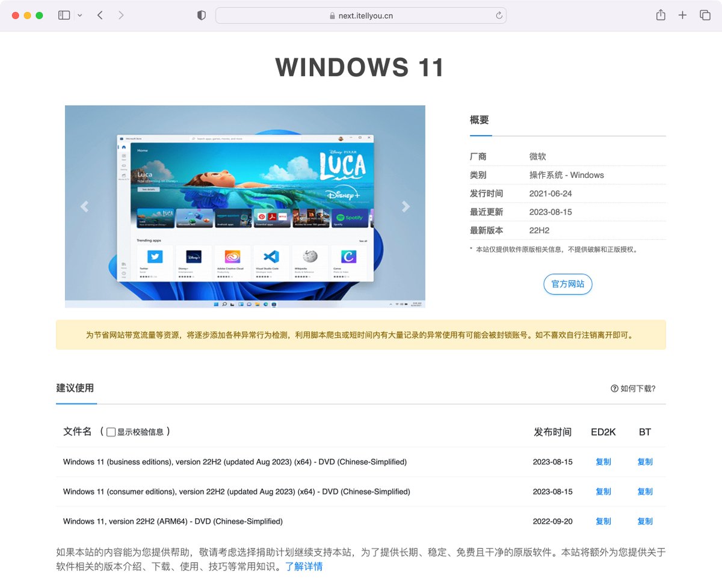Image resolution: width=722 pixels, height=588 pixels.
Task: Toggle the Safari sidebar icon
Action: [64, 16]
